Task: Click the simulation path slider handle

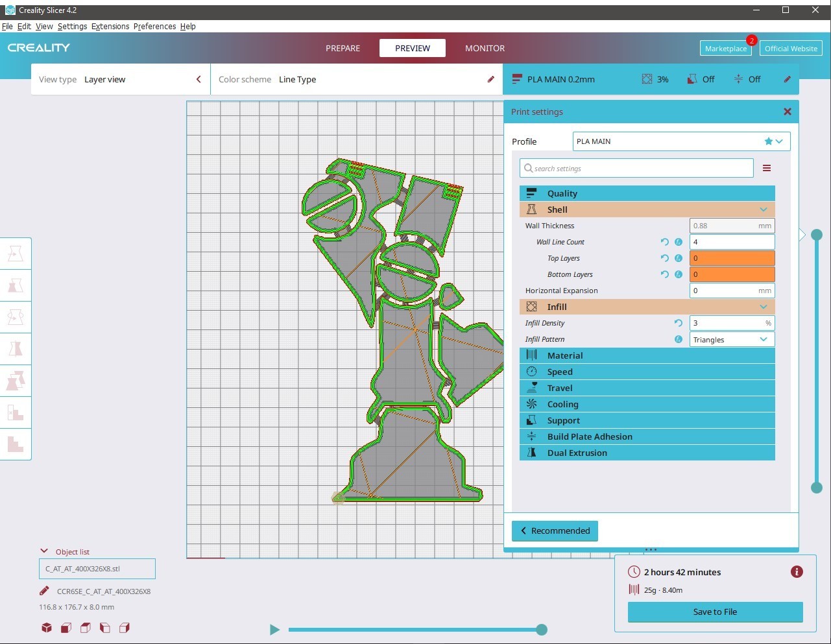Action: pyautogui.click(x=542, y=629)
